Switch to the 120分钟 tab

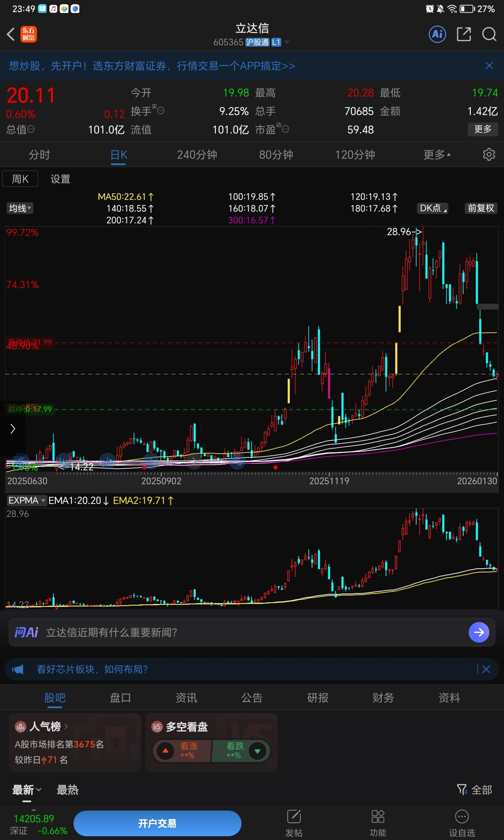[355, 155]
